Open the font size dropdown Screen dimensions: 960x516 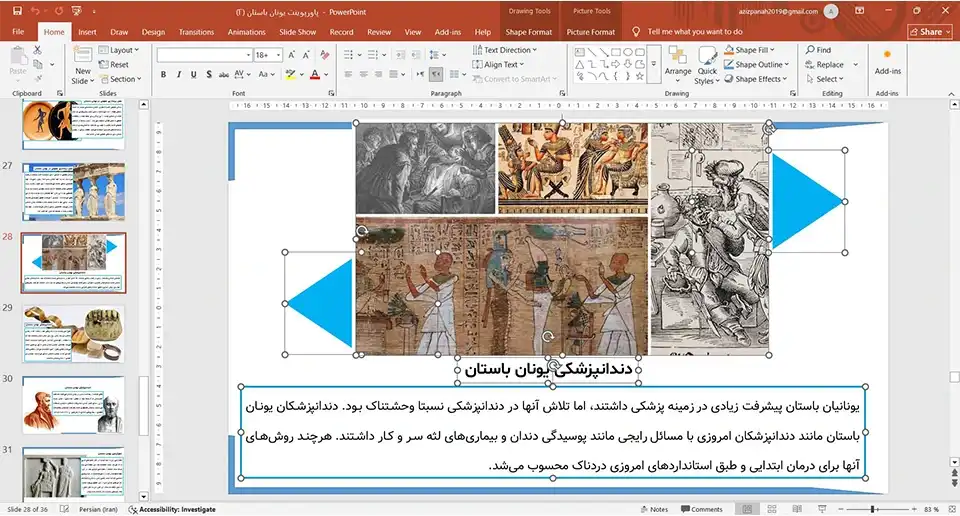[x=279, y=55]
